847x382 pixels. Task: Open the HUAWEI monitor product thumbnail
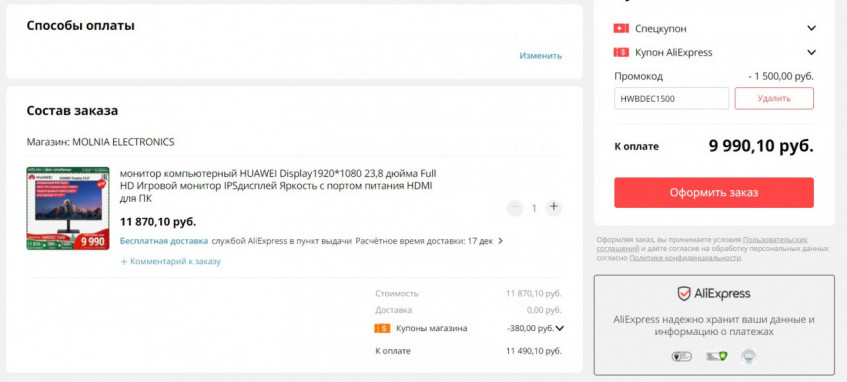(x=68, y=208)
